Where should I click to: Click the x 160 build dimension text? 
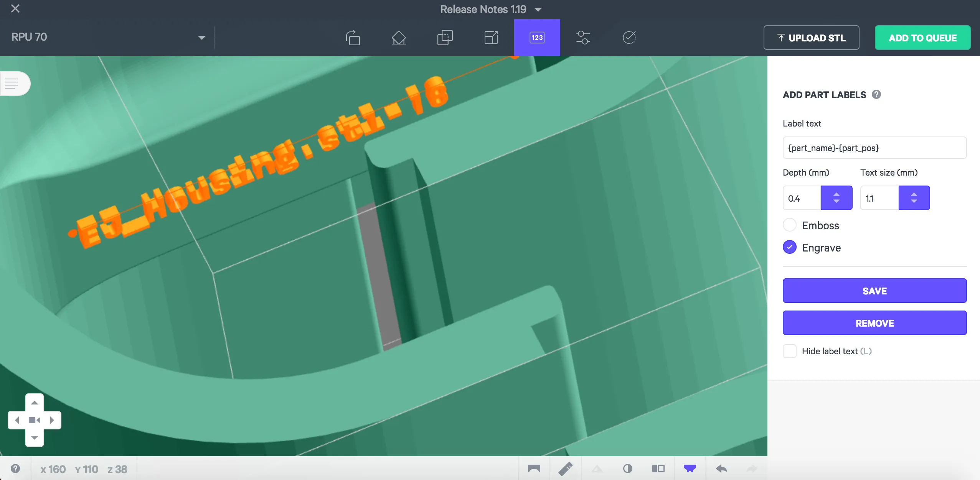point(53,469)
